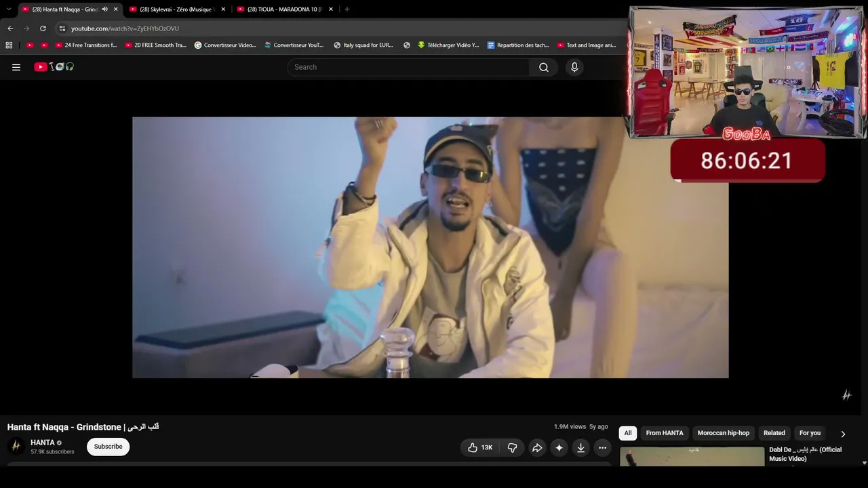The width and height of the screenshot is (868, 488).
Task: Switch to the TIOUA - MARADONA 10 tab
Action: [x=285, y=9]
